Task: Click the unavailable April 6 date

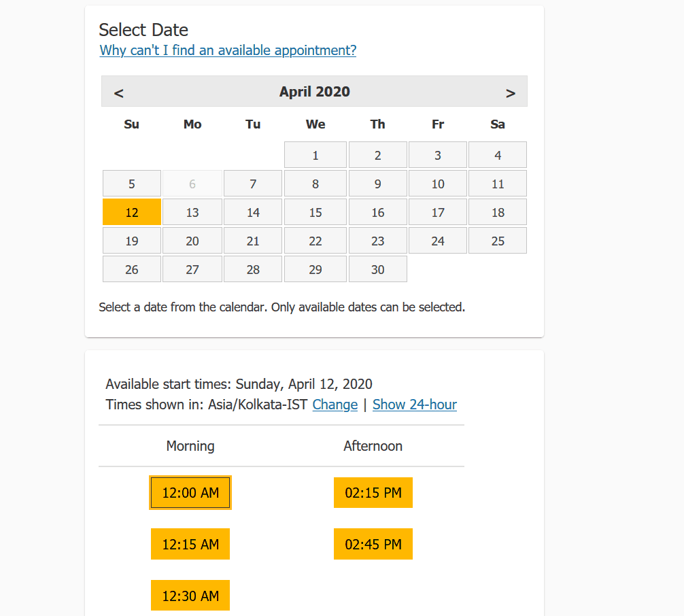Action: pos(192,183)
